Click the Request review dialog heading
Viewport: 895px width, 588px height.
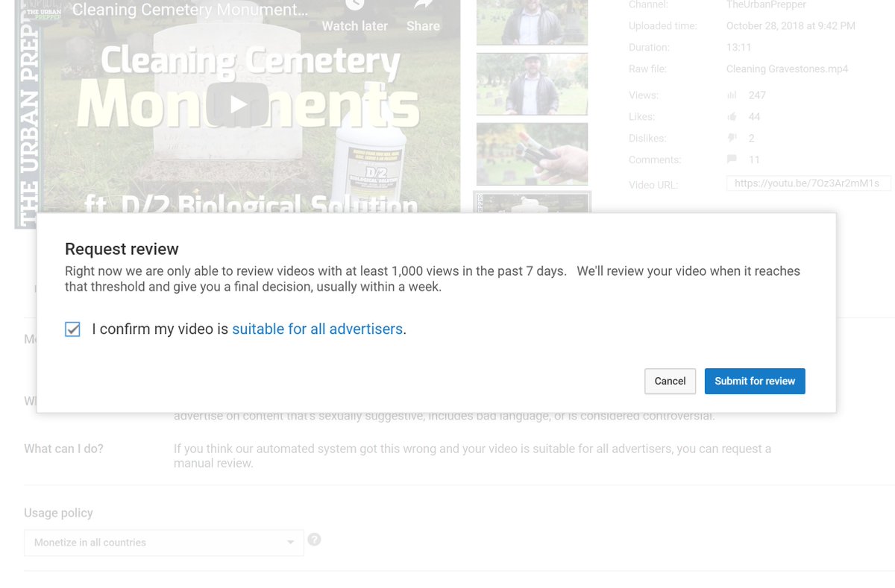pyautogui.click(x=122, y=249)
